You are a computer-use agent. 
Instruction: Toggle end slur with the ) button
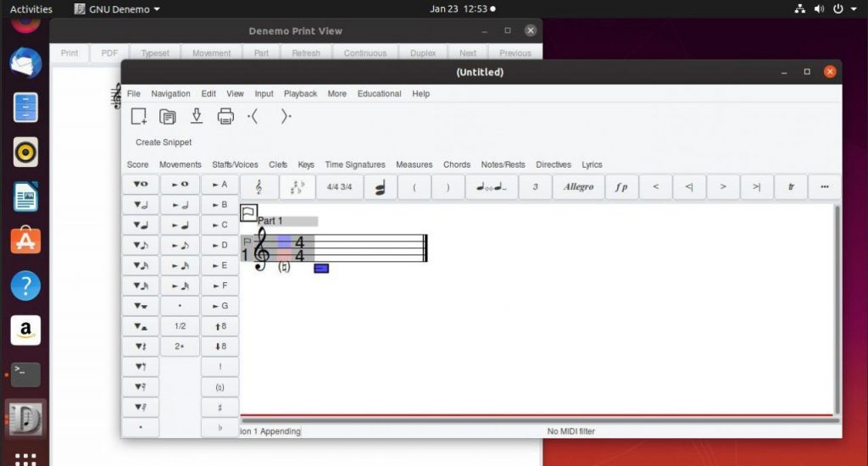pyautogui.click(x=448, y=187)
